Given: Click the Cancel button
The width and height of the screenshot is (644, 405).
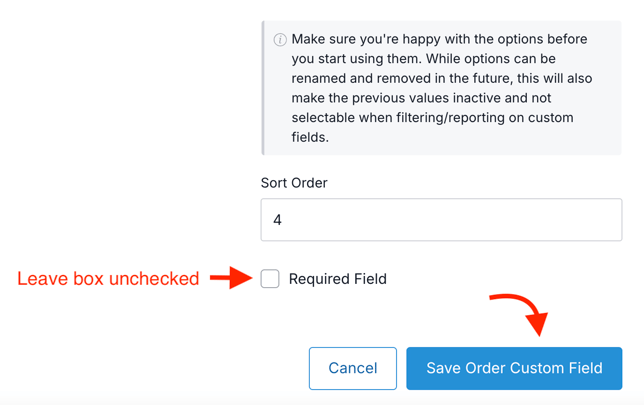Looking at the screenshot, I should pos(353,368).
